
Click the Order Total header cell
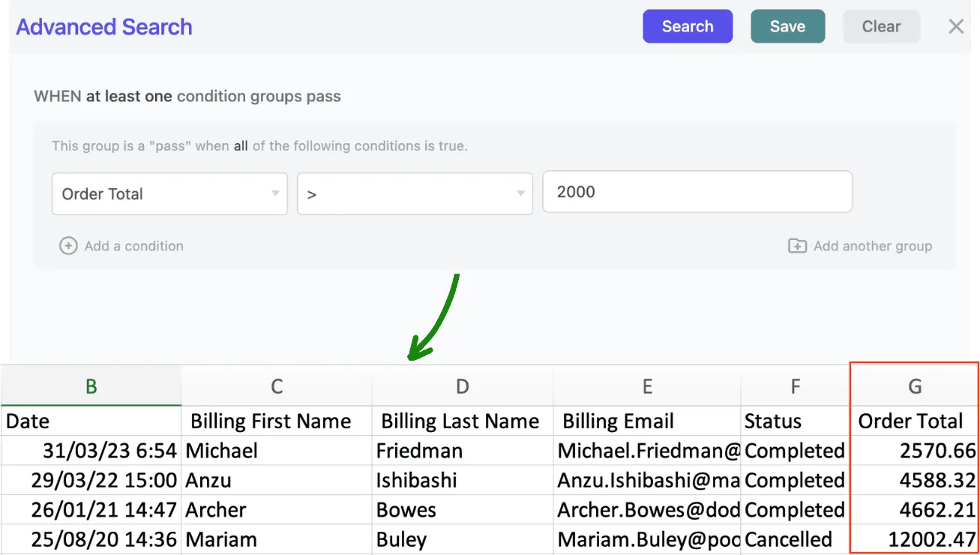click(x=915, y=421)
